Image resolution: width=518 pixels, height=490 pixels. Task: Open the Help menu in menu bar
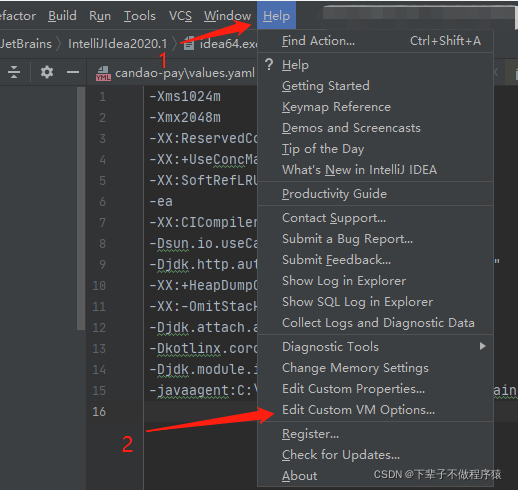tap(276, 16)
